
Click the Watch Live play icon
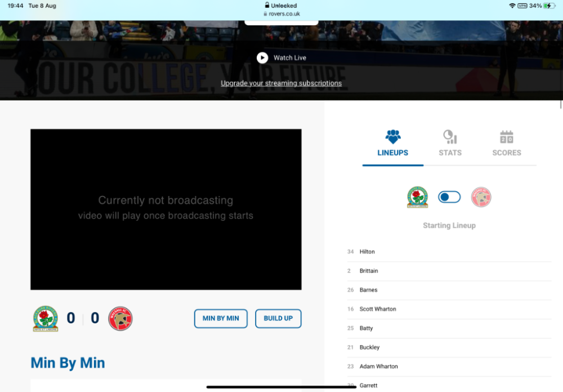(262, 58)
